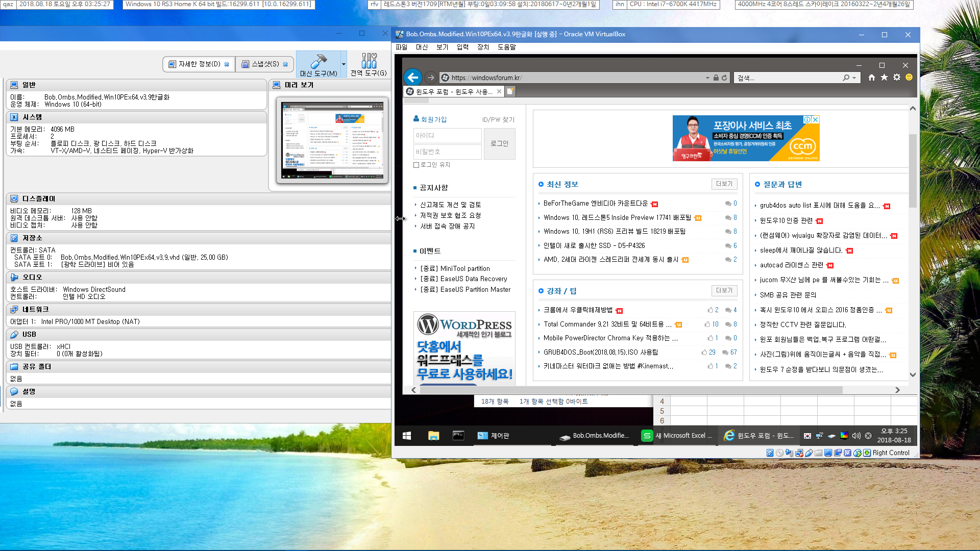Click the 로그인 button
The width and height of the screenshot is (980, 551).
[500, 144]
